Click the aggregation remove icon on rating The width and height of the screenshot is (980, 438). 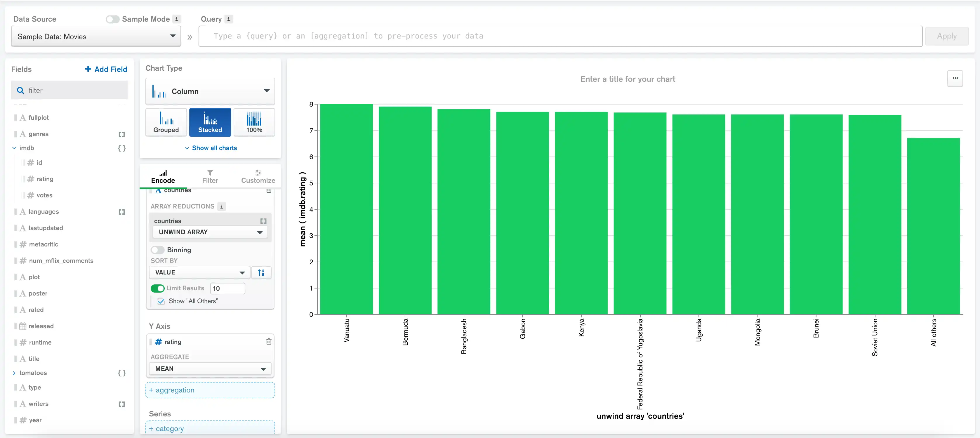pos(267,341)
